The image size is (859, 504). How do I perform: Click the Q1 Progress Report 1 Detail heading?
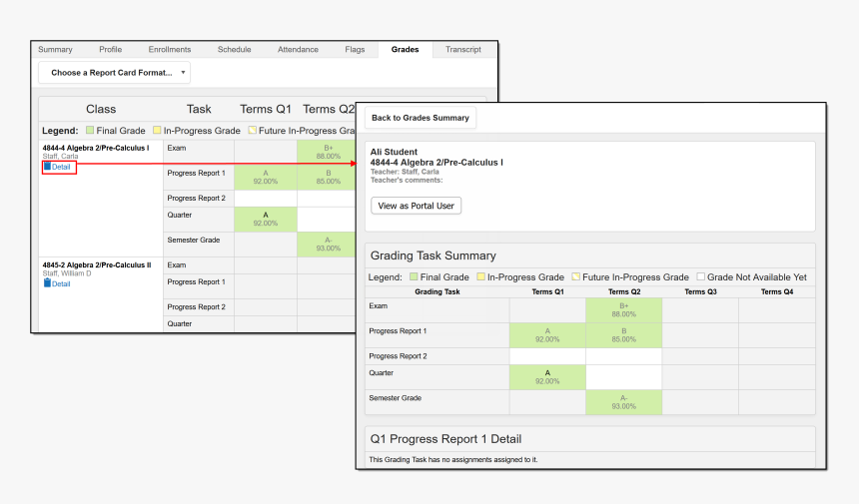(445, 439)
